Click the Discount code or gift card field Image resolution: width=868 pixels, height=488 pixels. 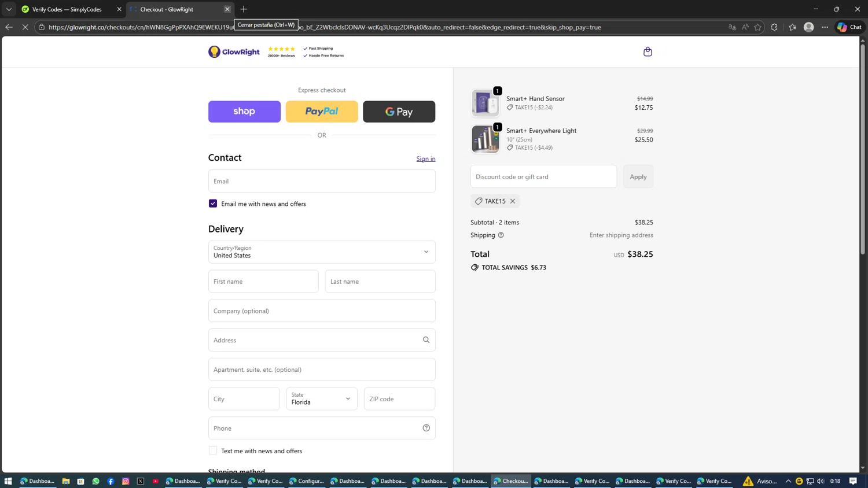pyautogui.click(x=543, y=177)
